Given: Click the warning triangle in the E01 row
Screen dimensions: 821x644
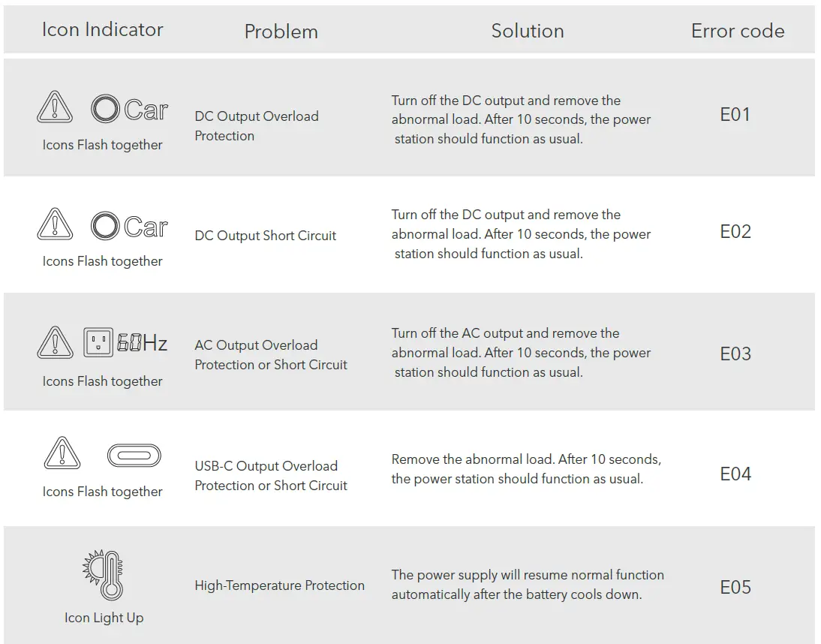Looking at the screenshot, I should 55,107.
